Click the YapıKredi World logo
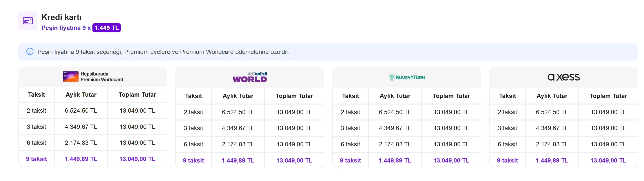Image resolution: width=644 pixels, height=181 pixels. [x=250, y=77]
